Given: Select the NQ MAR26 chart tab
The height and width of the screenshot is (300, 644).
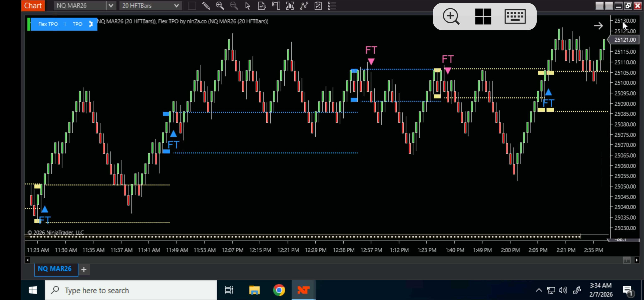Looking at the screenshot, I should coord(54,269).
